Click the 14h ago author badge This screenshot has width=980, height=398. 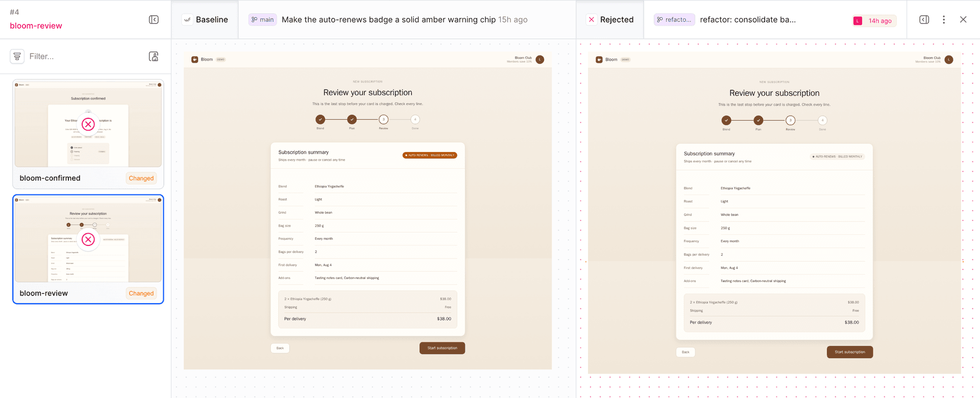pyautogui.click(x=874, y=20)
